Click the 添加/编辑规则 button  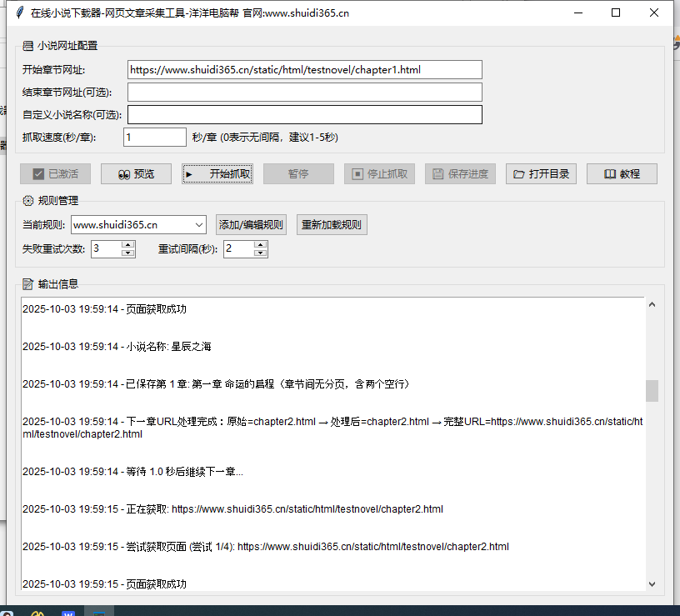pyautogui.click(x=251, y=225)
